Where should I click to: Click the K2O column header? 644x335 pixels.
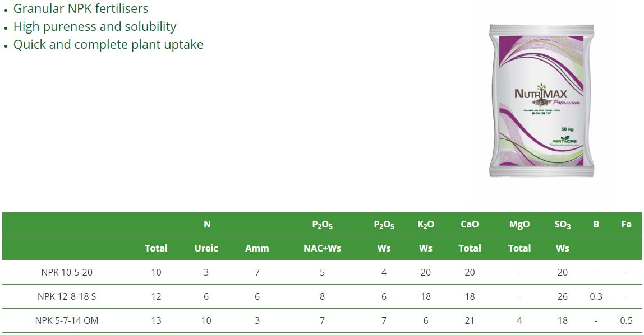[x=426, y=224]
